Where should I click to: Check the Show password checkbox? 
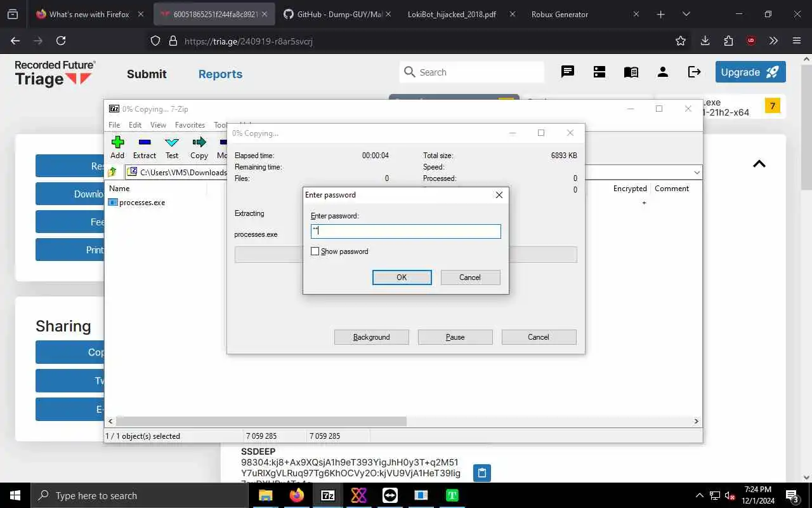[315, 251]
